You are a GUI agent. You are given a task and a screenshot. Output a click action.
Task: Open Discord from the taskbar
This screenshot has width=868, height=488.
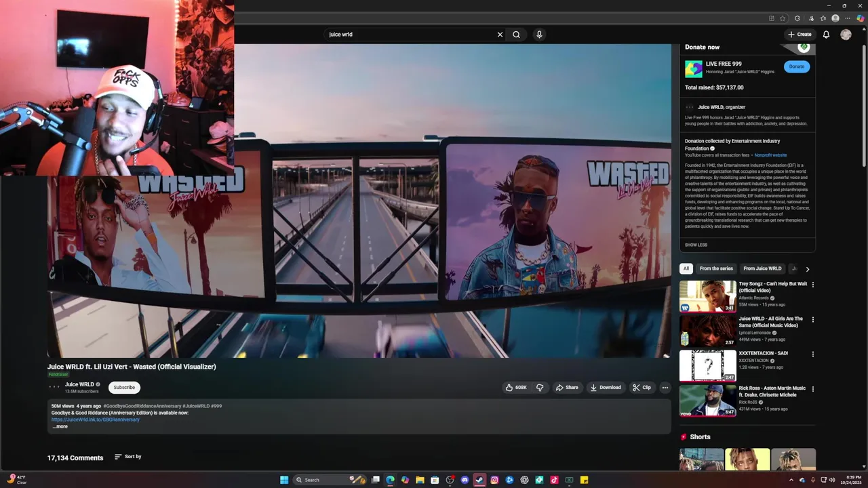[x=465, y=480]
